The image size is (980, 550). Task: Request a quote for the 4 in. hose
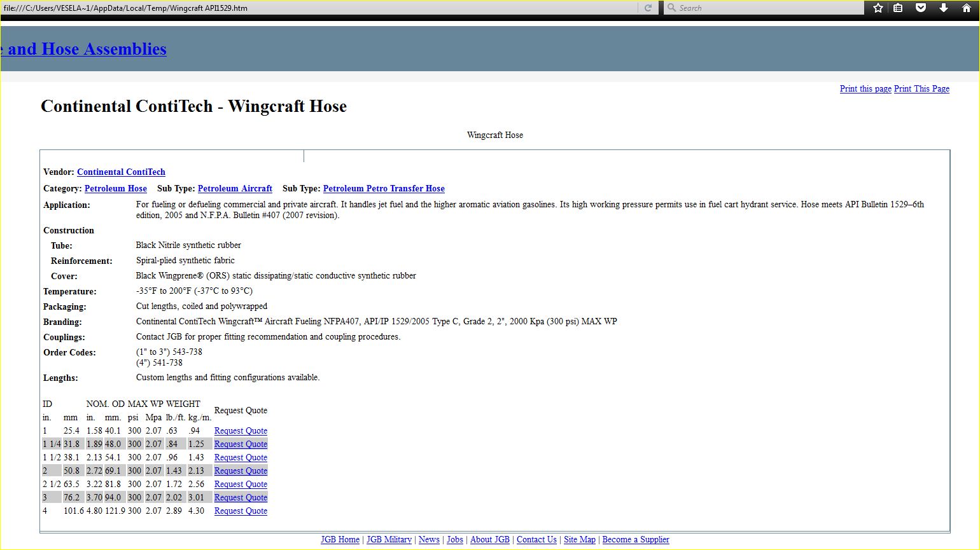tap(241, 511)
